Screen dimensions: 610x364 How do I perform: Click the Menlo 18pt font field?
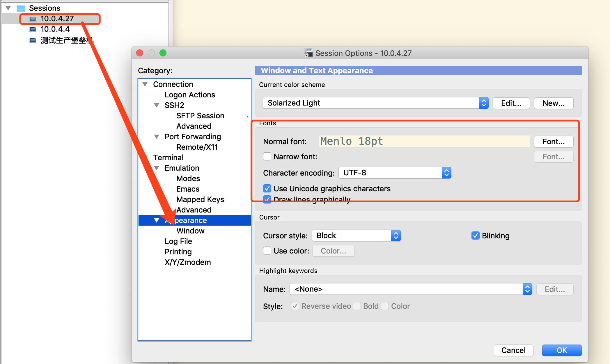click(x=424, y=141)
